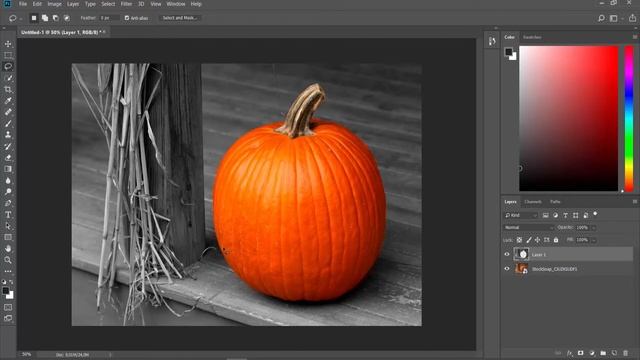640x360 pixels.
Task: Select the Rectangle shape tool
Action: (8, 237)
